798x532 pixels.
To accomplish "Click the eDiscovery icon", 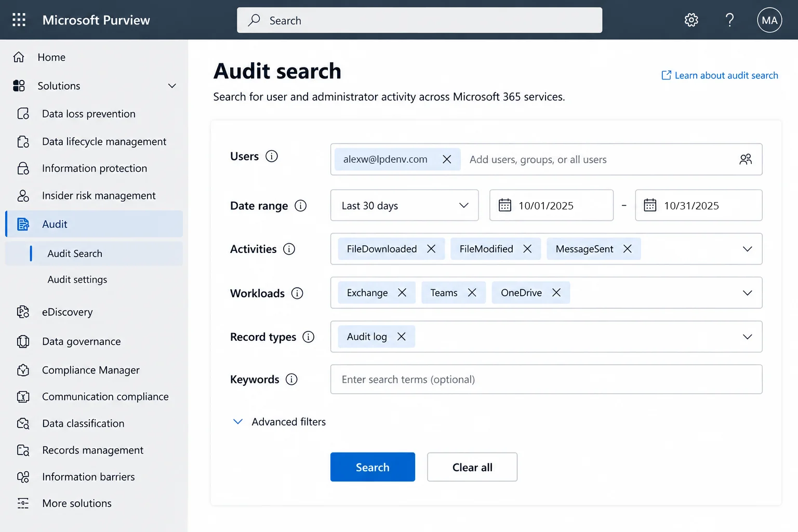I will pos(23,312).
